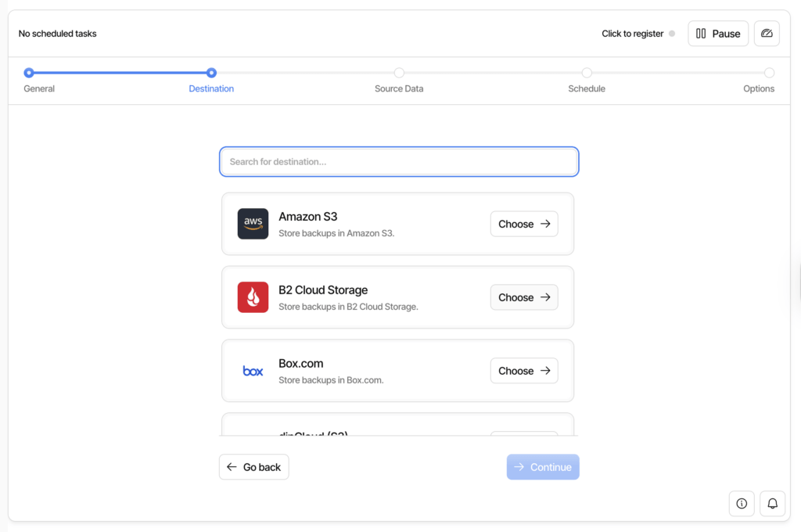Click the Schedule step progress marker
This screenshot has width=801, height=532.
tap(587, 73)
